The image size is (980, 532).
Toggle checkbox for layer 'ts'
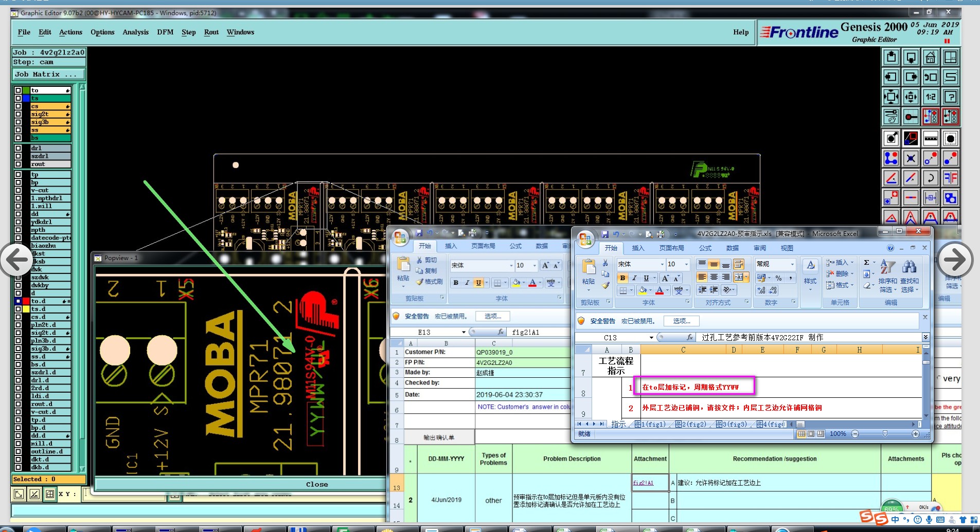[19, 98]
